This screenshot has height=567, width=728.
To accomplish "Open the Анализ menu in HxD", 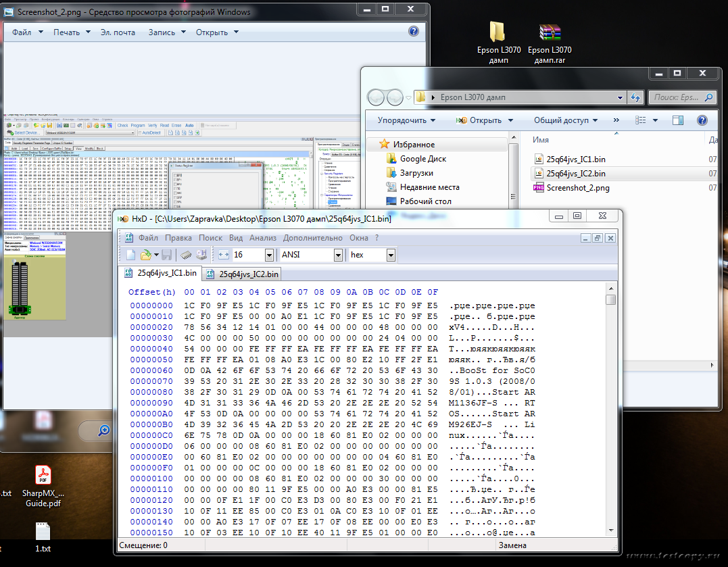I will click(262, 238).
